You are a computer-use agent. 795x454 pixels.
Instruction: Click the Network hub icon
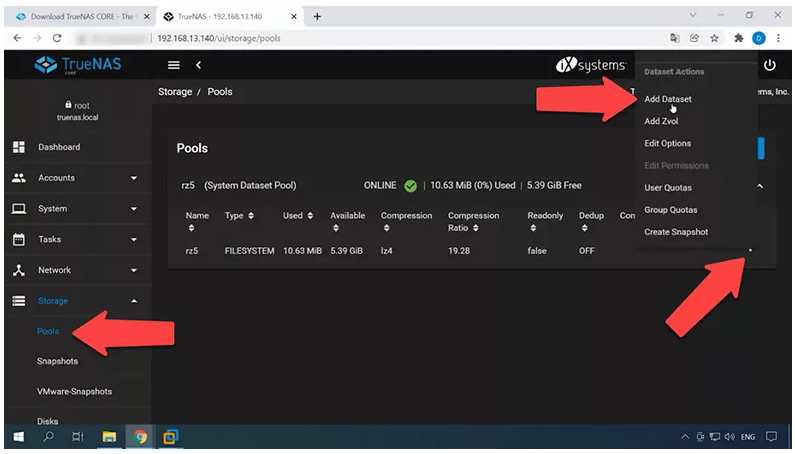(x=19, y=270)
